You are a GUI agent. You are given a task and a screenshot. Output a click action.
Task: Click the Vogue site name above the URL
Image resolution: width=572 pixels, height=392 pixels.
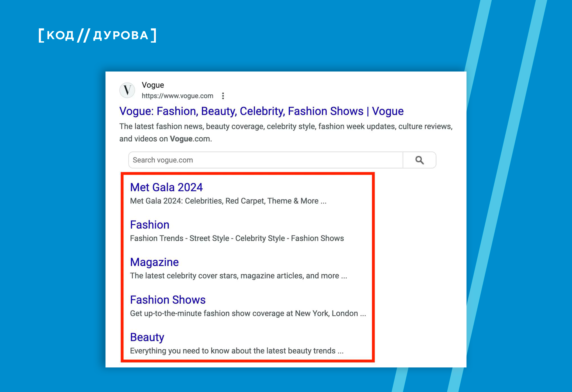(153, 85)
